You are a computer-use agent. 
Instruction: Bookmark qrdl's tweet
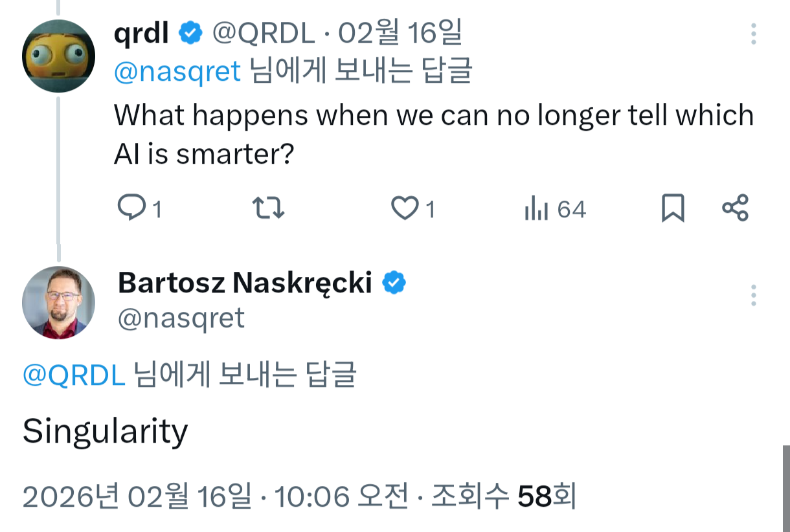click(672, 208)
